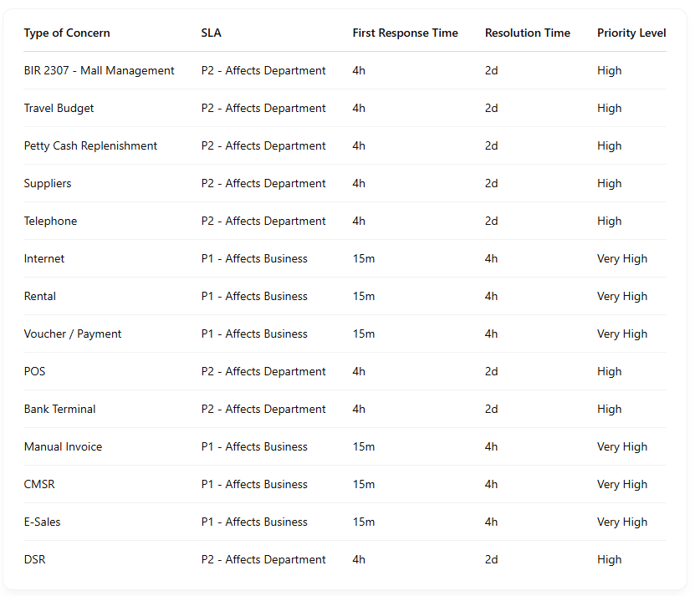
Task: Select the Suppliers row label
Action: pyautogui.click(x=48, y=184)
